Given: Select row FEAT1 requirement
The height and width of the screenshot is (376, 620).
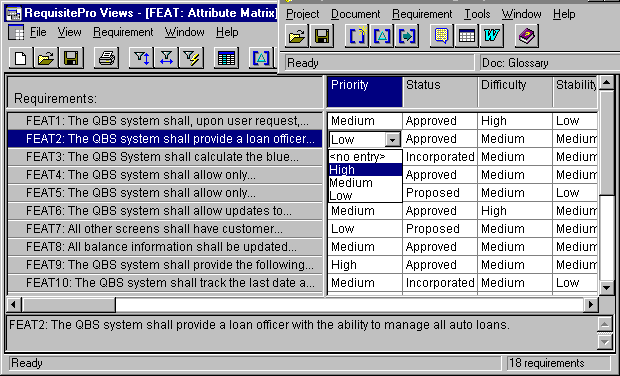Looking at the screenshot, I should pos(165,121).
